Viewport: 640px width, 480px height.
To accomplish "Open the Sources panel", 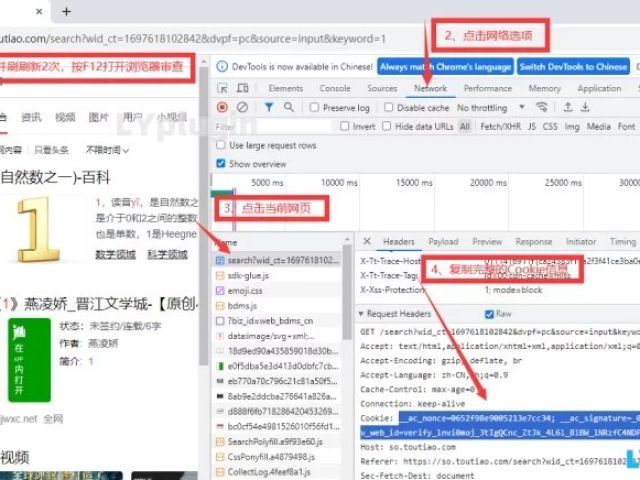I will point(382,88).
